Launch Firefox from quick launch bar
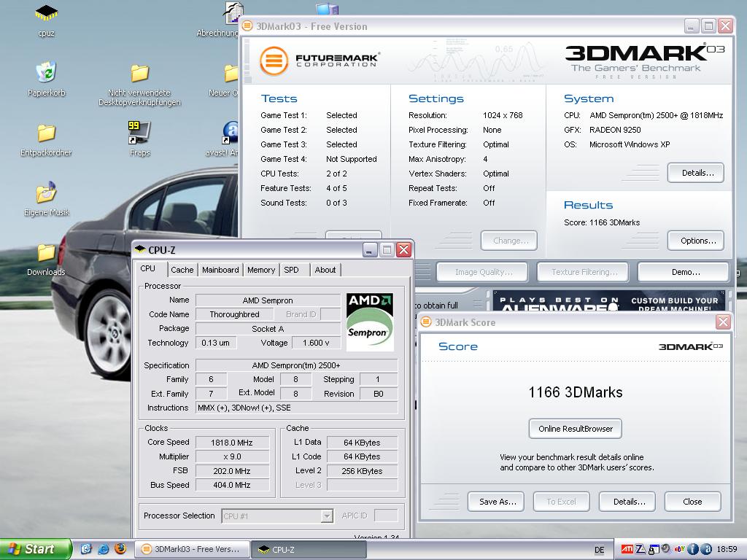The height and width of the screenshot is (560, 747). pyautogui.click(x=120, y=549)
